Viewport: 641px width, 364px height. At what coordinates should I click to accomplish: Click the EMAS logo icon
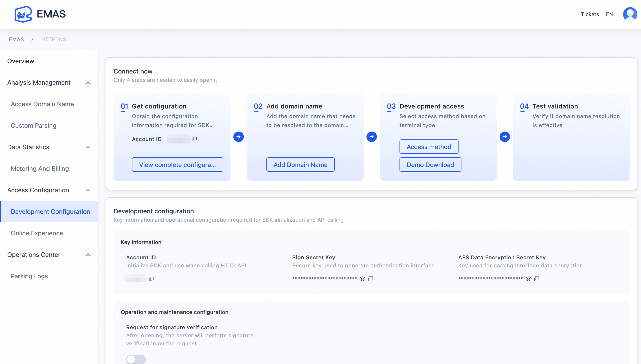(x=23, y=14)
